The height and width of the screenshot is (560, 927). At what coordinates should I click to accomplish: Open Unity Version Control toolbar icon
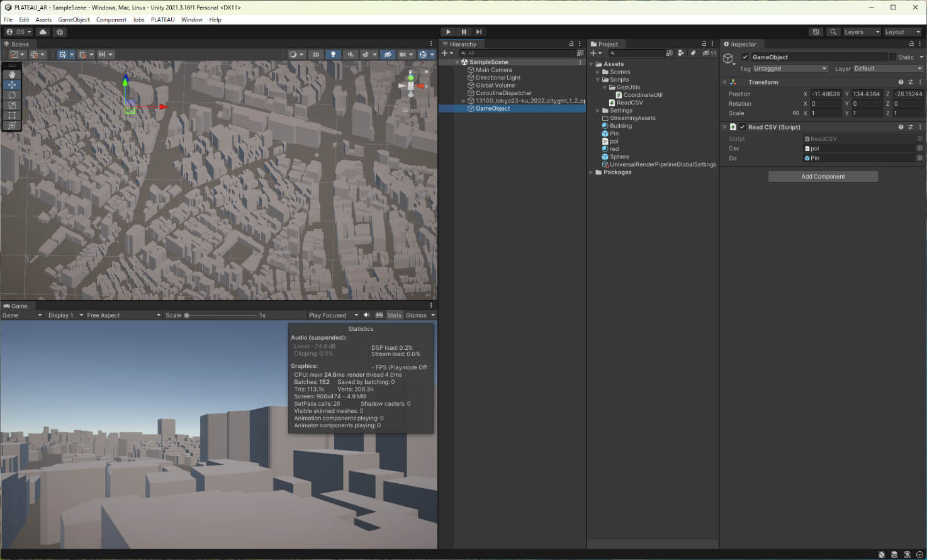pos(60,32)
